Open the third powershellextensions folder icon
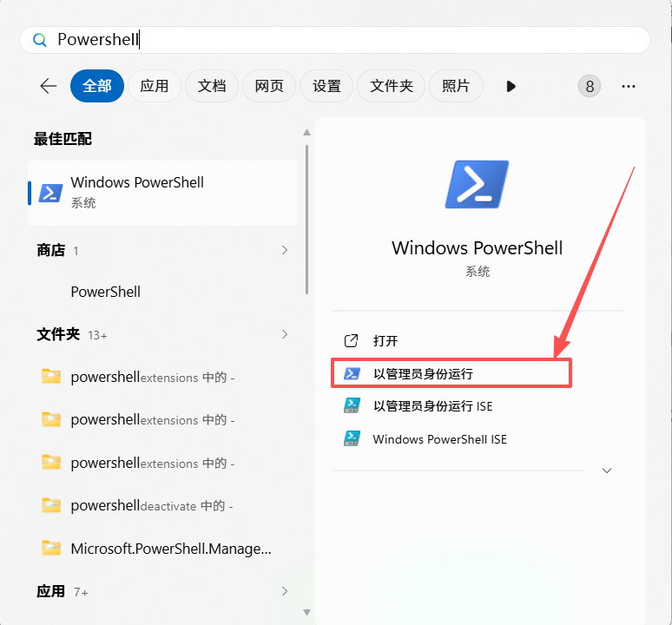 (x=51, y=462)
